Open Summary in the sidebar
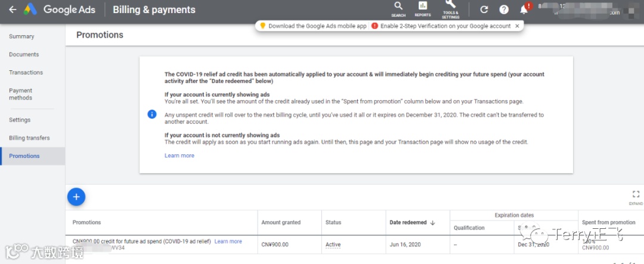The width and height of the screenshot is (644, 264). 21,36
